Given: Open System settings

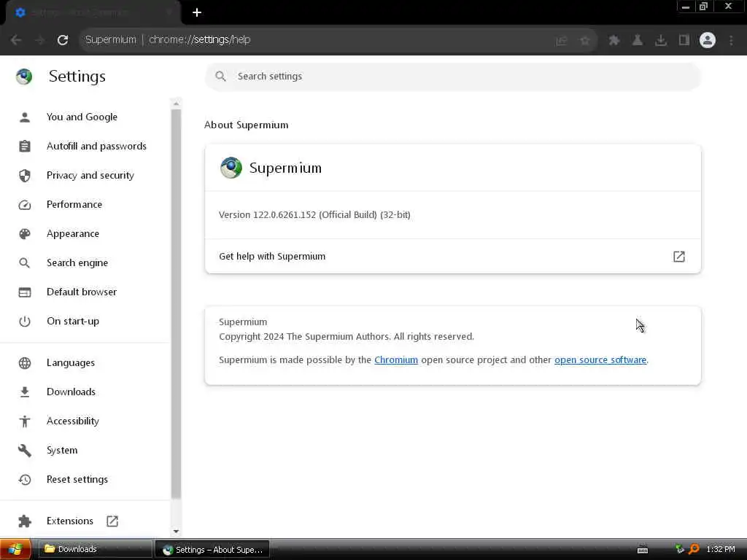Looking at the screenshot, I should (x=62, y=450).
